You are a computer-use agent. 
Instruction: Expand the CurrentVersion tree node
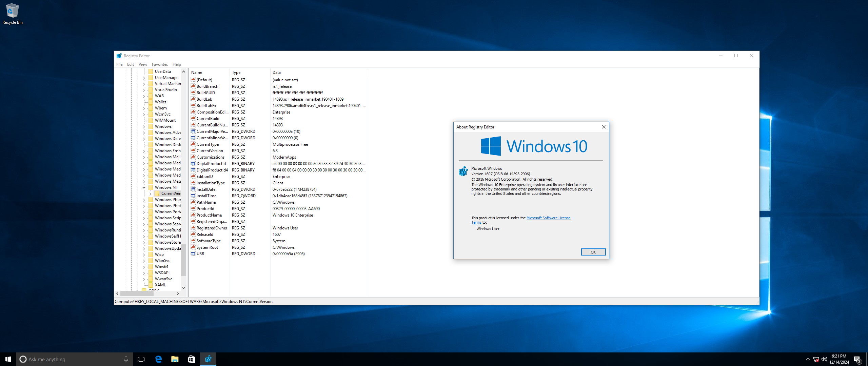(150, 194)
